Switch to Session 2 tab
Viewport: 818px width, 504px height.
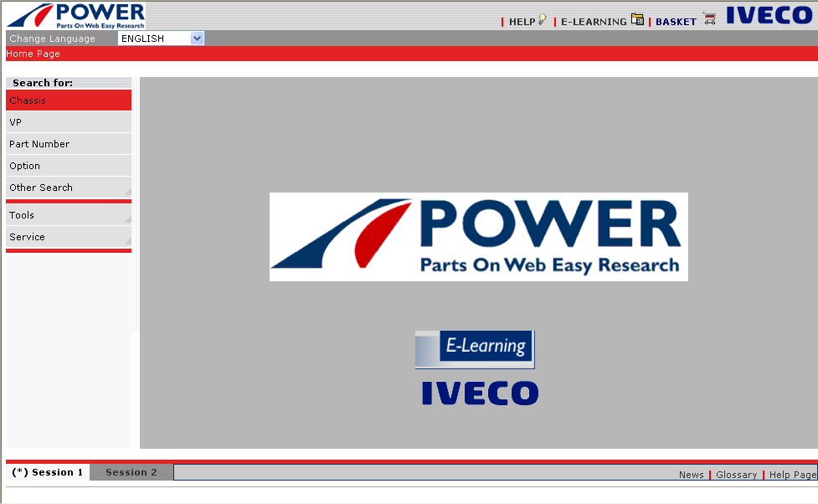pos(131,472)
